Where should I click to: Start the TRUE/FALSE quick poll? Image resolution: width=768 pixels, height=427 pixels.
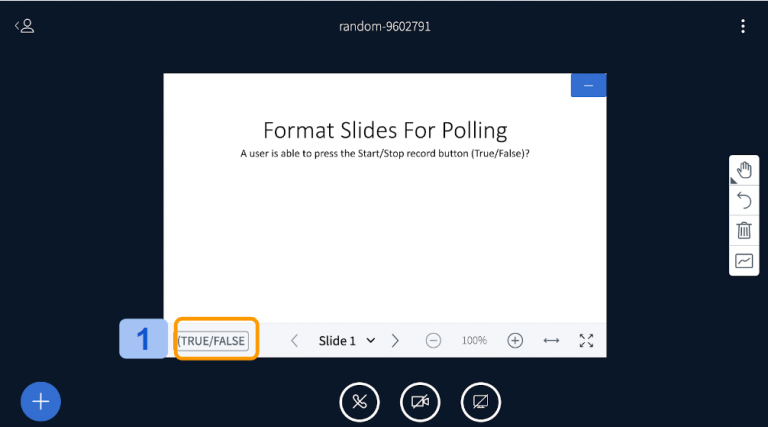tap(212, 340)
